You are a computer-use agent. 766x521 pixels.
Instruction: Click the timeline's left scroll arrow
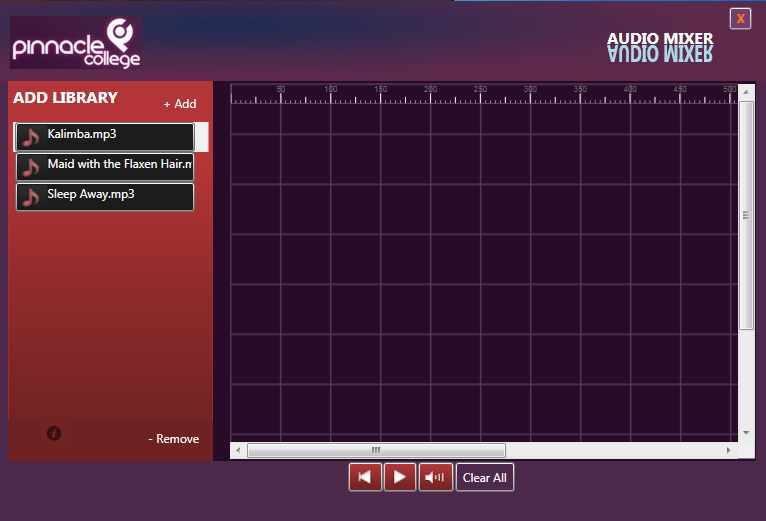238,450
